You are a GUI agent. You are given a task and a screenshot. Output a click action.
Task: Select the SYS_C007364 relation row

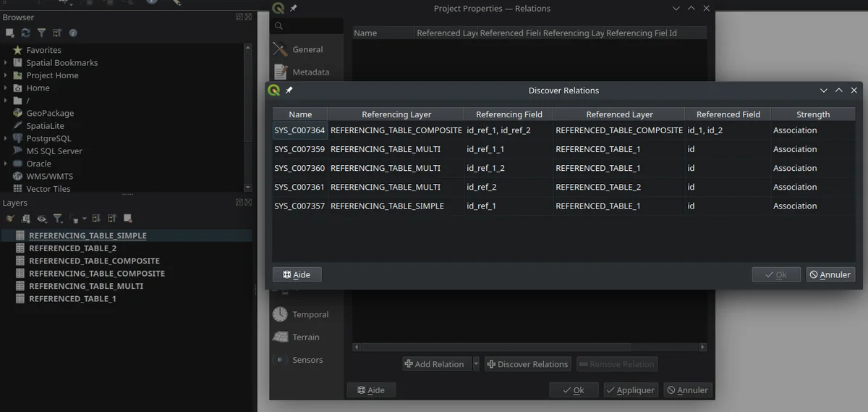[299, 130]
